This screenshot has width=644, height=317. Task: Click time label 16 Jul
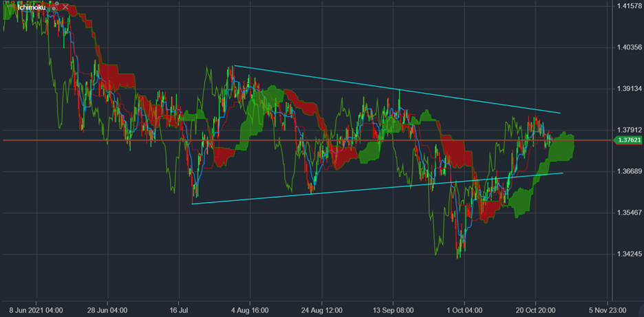coord(179,309)
